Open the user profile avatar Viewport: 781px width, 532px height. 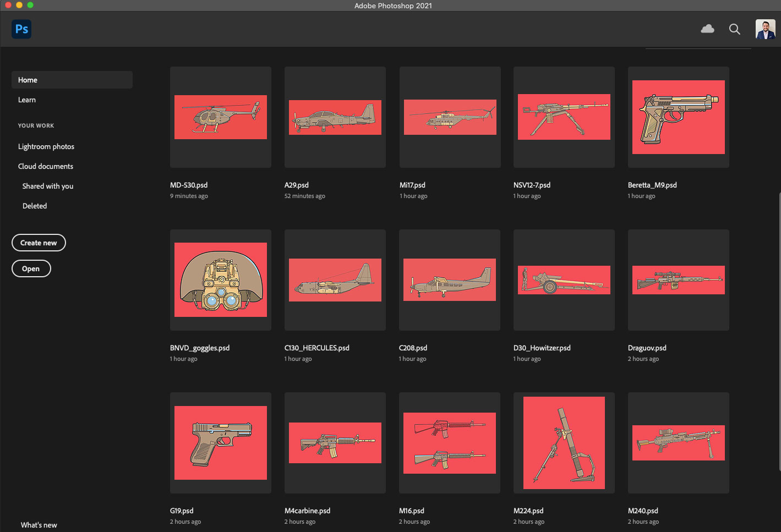(x=765, y=29)
